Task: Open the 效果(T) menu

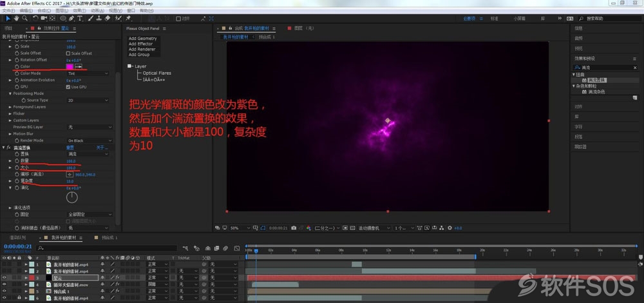Action: tap(79, 10)
